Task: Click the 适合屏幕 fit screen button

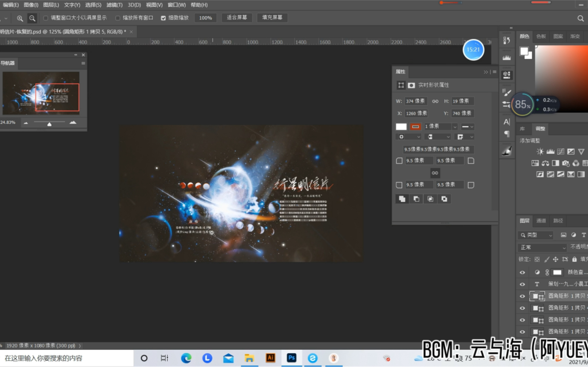Action: (x=237, y=18)
